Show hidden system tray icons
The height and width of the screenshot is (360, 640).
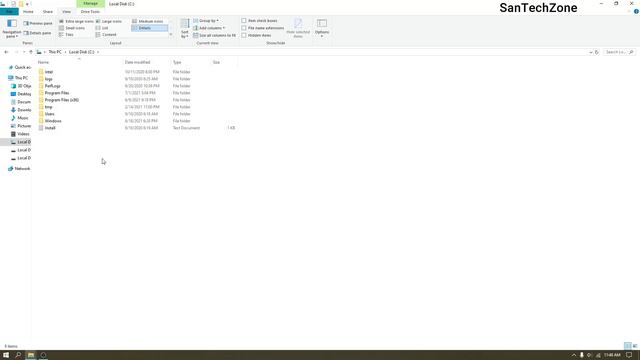pyautogui.click(x=573, y=355)
